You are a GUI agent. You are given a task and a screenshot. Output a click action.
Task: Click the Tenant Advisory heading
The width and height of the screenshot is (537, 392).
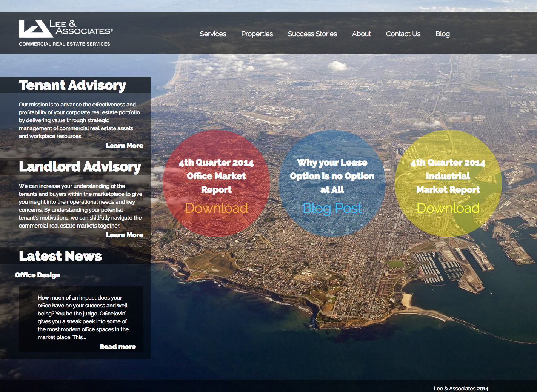tap(72, 85)
